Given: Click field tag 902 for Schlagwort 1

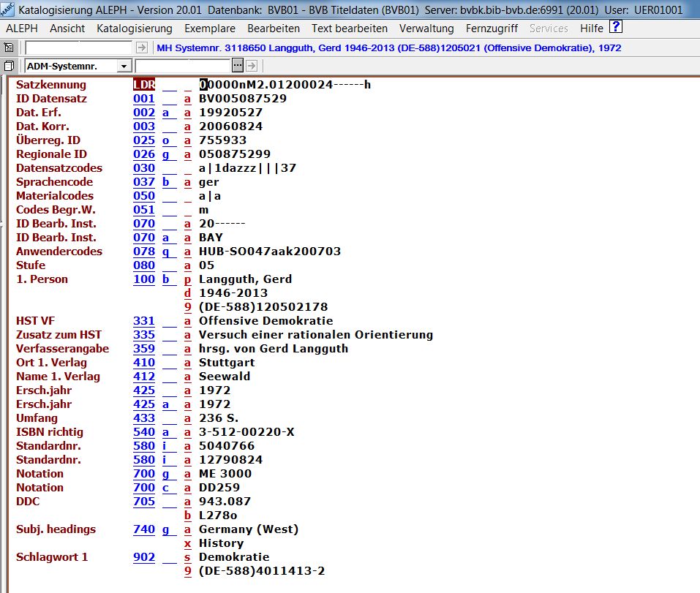Looking at the screenshot, I should (x=144, y=557).
